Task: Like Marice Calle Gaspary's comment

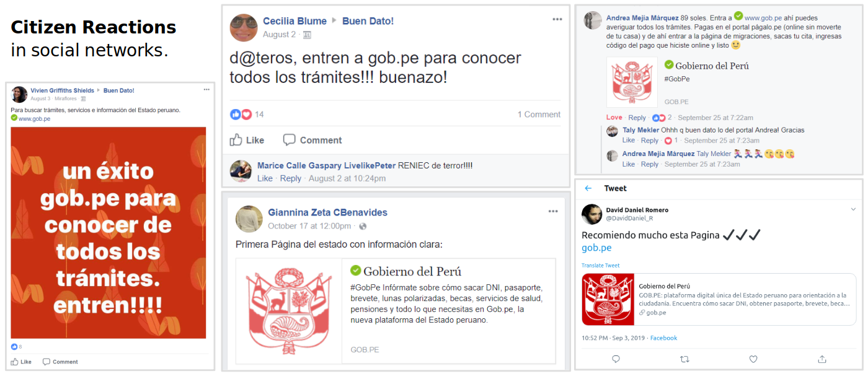Action: pyautogui.click(x=265, y=178)
